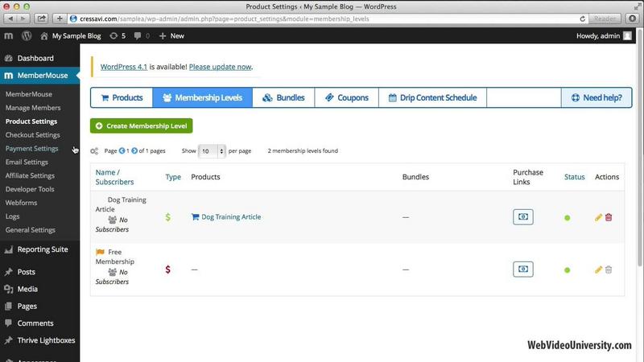Screen dimensions: 644x362
Task: Open Media in sidebar
Action: point(27,289)
